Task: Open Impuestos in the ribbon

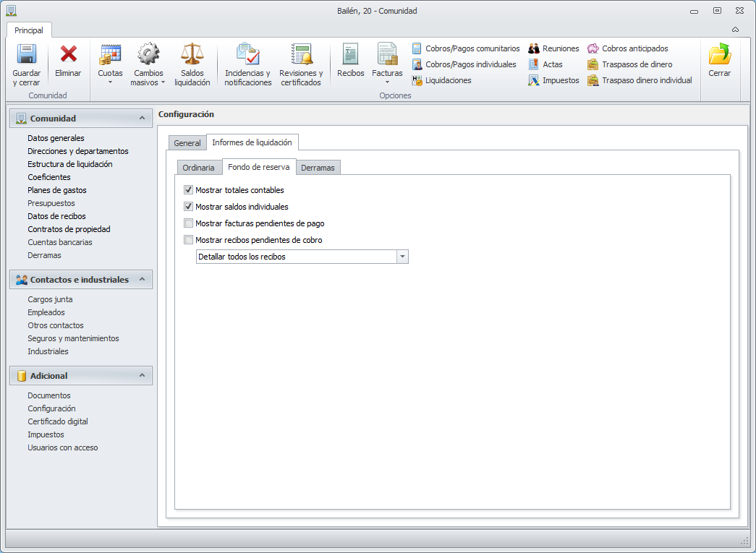Action: [x=553, y=80]
